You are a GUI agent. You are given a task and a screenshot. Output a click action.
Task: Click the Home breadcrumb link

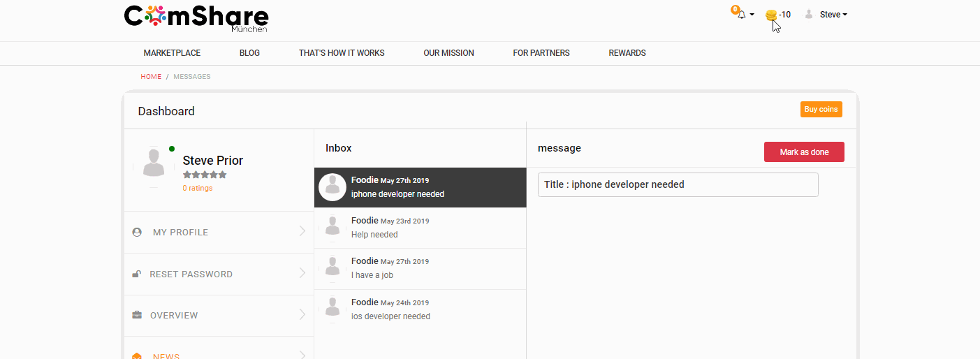click(x=151, y=77)
